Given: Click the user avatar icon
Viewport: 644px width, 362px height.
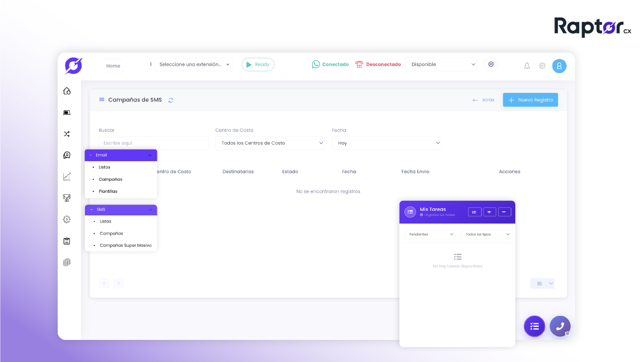Looking at the screenshot, I should point(559,66).
